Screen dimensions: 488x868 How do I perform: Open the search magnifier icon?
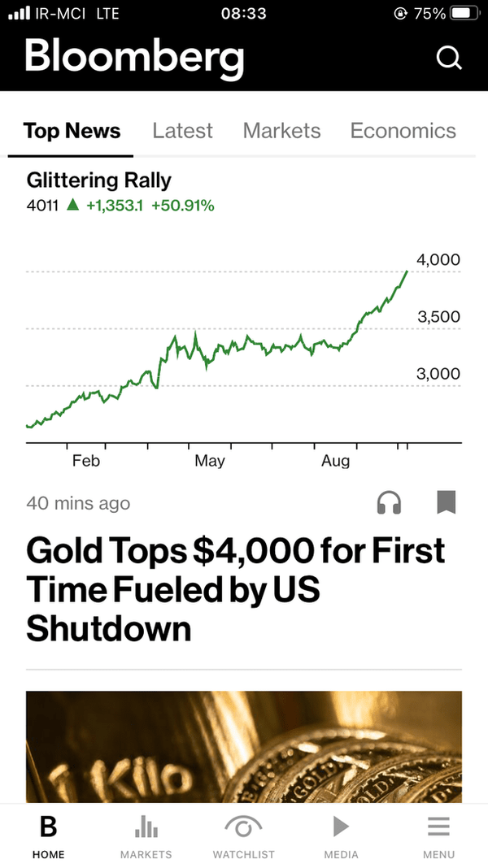(x=448, y=58)
